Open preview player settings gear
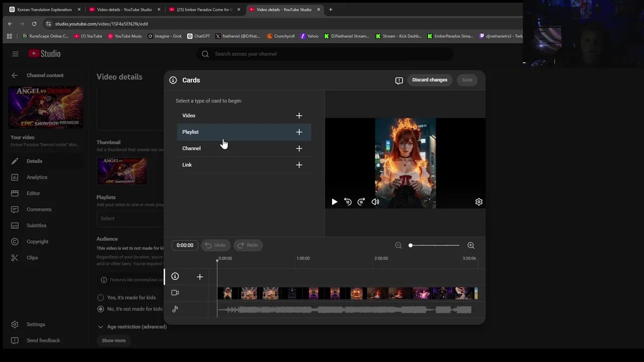The width and height of the screenshot is (644, 362). coord(479,202)
